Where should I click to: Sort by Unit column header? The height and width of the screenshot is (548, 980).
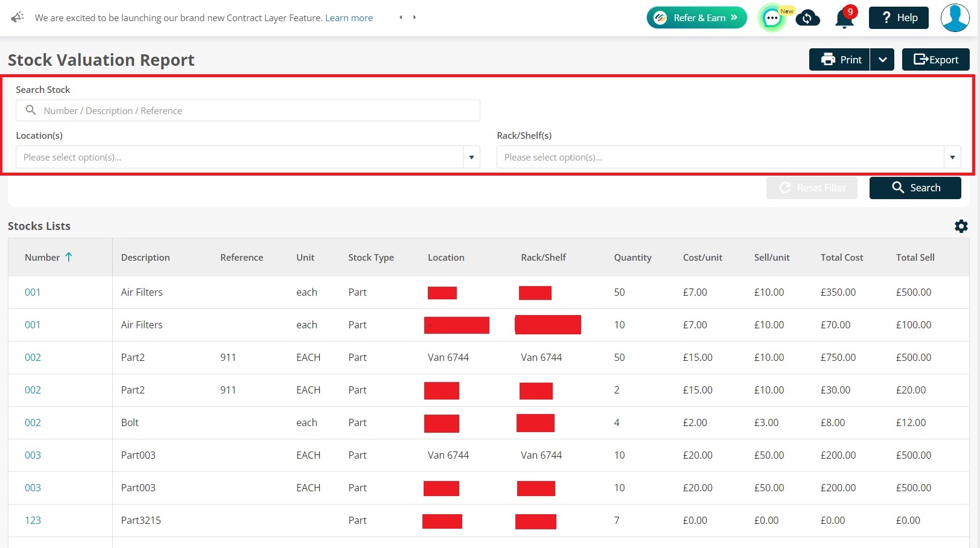(305, 257)
